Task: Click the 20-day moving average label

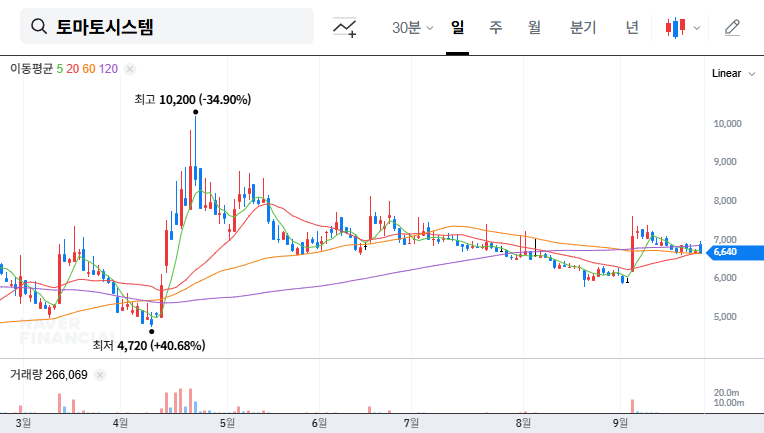Action: click(73, 69)
